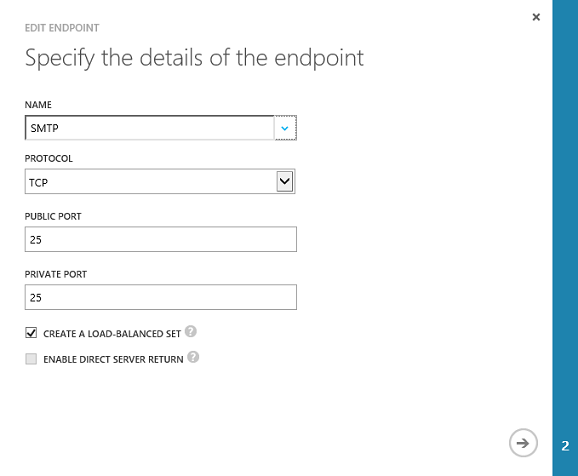Uncheck Create a load-balanced set checkbox
Screen dimensions: 578x476
pos(31,333)
